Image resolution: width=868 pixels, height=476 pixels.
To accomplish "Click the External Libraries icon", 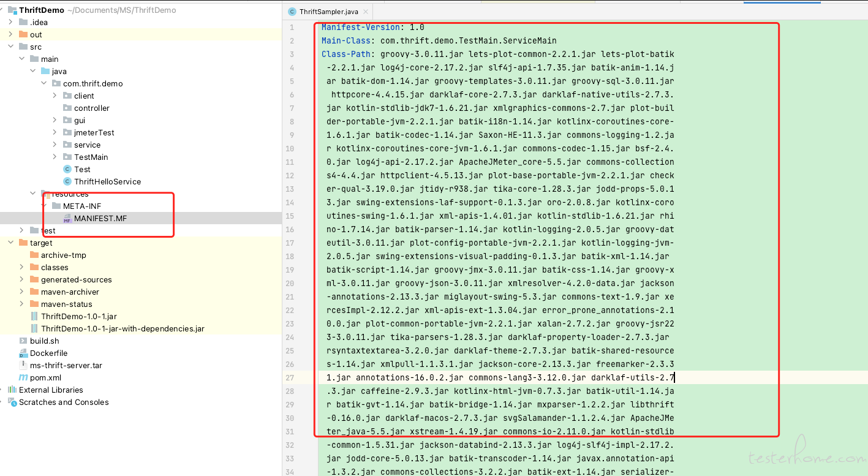I will 12,390.
